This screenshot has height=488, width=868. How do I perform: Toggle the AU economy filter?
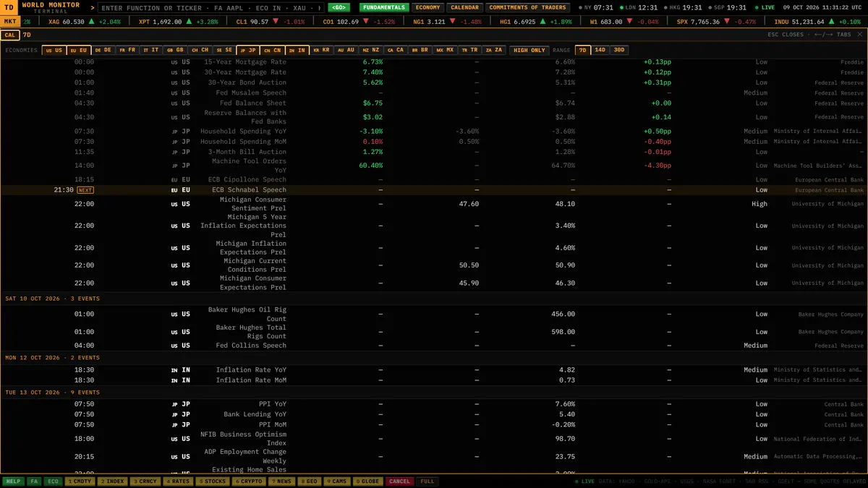[346, 51]
